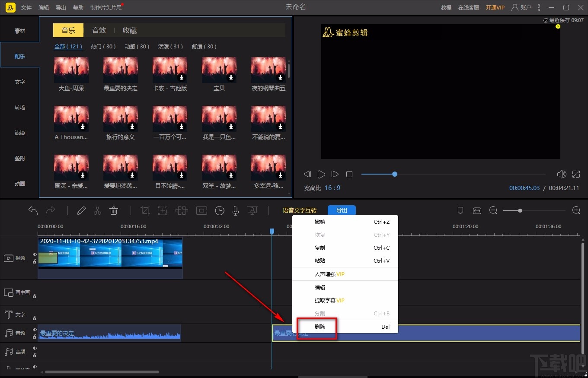
Task: Start voice-over with the microphone icon
Action: [x=236, y=210]
